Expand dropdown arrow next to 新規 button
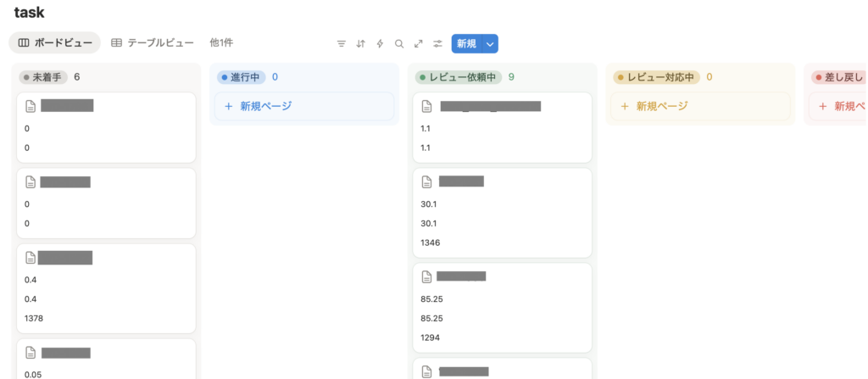Image resolution: width=868 pixels, height=379 pixels. click(490, 43)
